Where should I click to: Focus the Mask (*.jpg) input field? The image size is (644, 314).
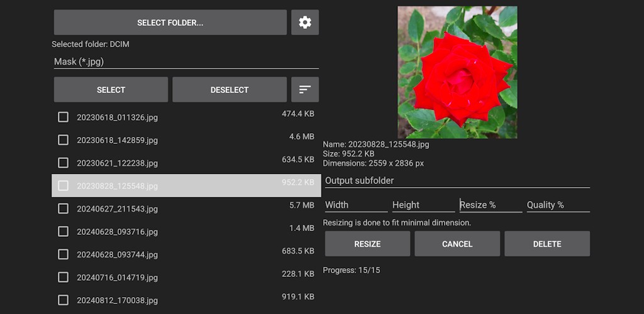click(x=186, y=62)
